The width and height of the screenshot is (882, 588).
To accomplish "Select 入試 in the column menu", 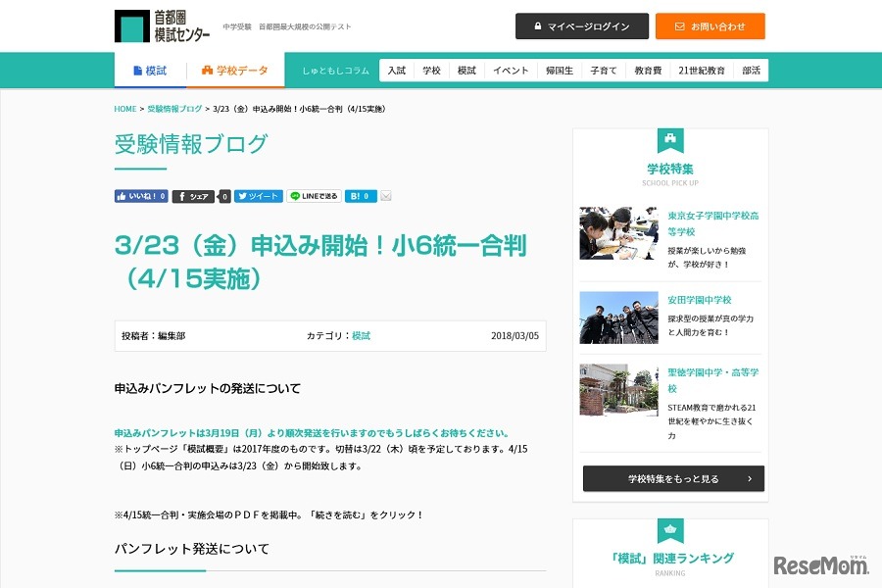I will pyautogui.click(x=396, y=71).
